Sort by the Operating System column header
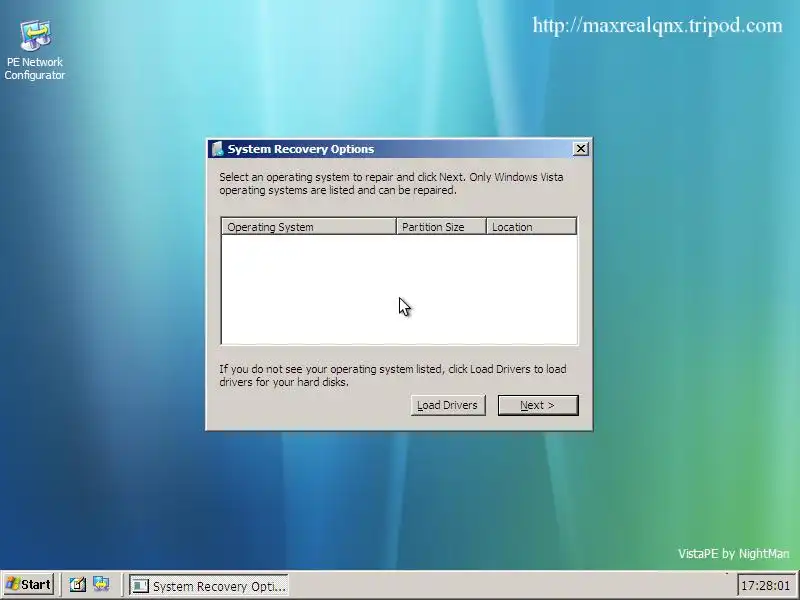800x600 pixels. [309, 227]
